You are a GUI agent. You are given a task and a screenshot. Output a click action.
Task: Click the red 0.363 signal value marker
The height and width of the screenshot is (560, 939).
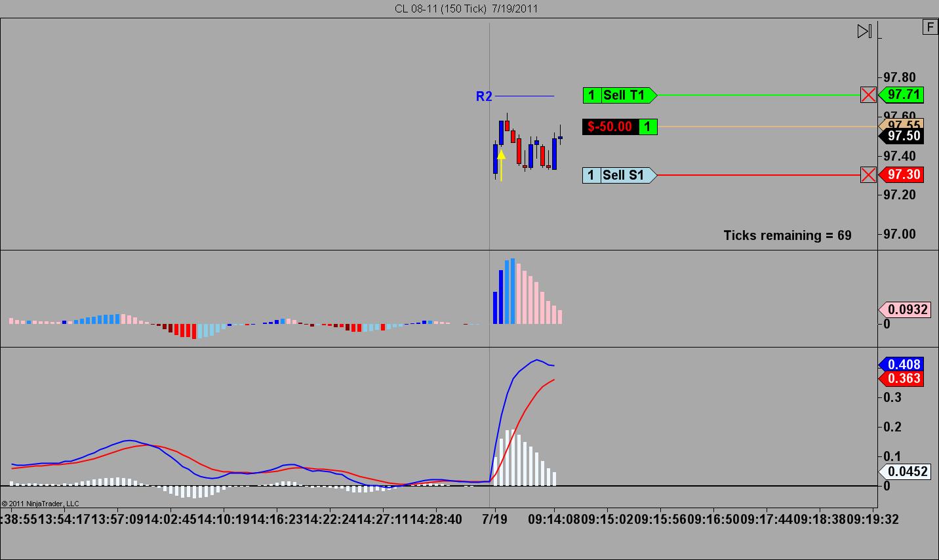902,378
